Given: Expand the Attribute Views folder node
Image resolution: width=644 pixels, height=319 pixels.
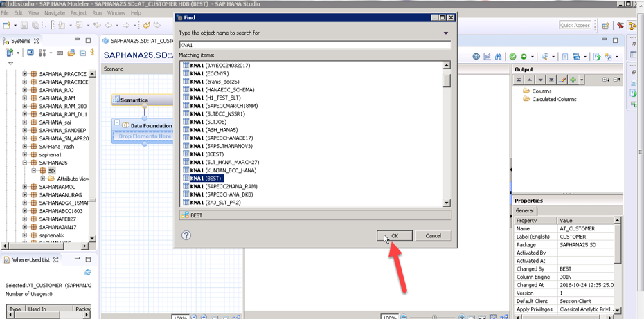Looking at the screenshot, I should click(43, 179).
